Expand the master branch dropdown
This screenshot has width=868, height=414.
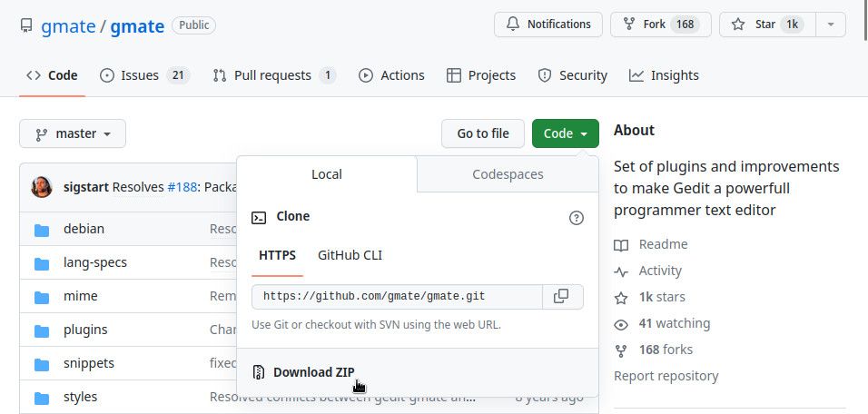[x=73, y=133]
